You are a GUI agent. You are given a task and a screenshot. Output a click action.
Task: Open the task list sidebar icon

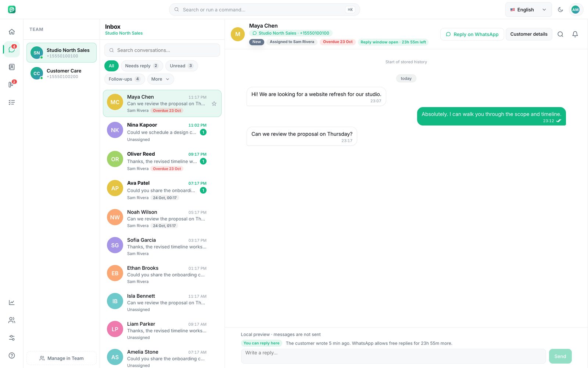[12, 102]
